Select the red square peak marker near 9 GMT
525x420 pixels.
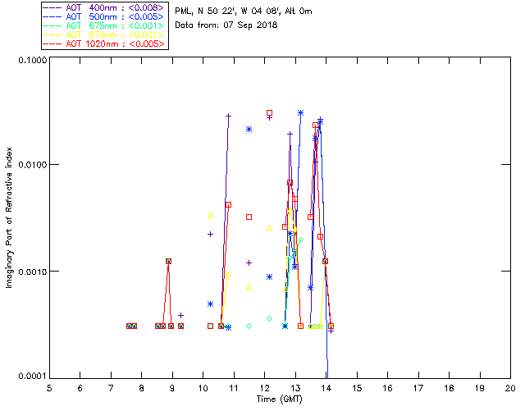coord(168,261)
